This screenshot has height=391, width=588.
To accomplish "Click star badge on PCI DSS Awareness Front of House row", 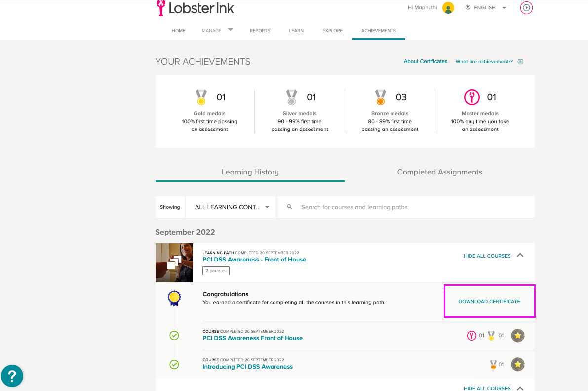I will [x=518, y=336].
